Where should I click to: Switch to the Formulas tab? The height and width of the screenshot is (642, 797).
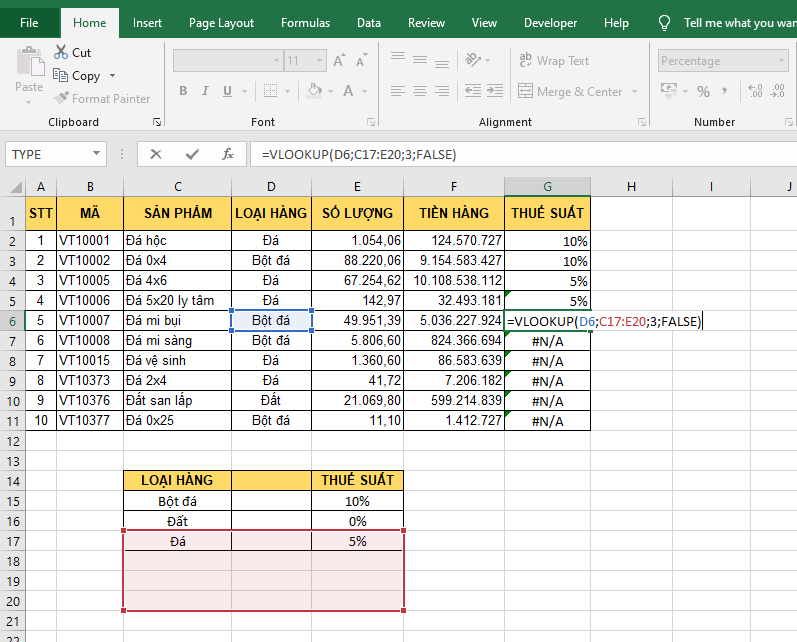[305, 23]
